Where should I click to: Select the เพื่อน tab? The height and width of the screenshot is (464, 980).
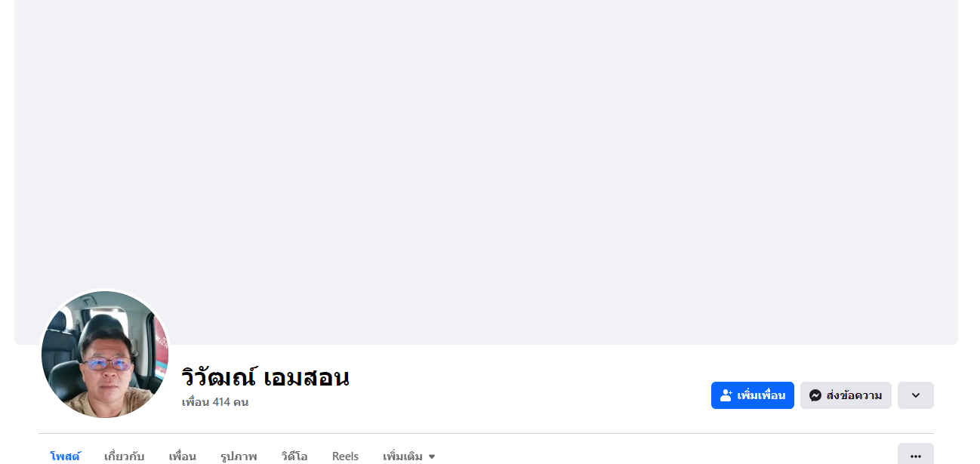click(182, 456)
